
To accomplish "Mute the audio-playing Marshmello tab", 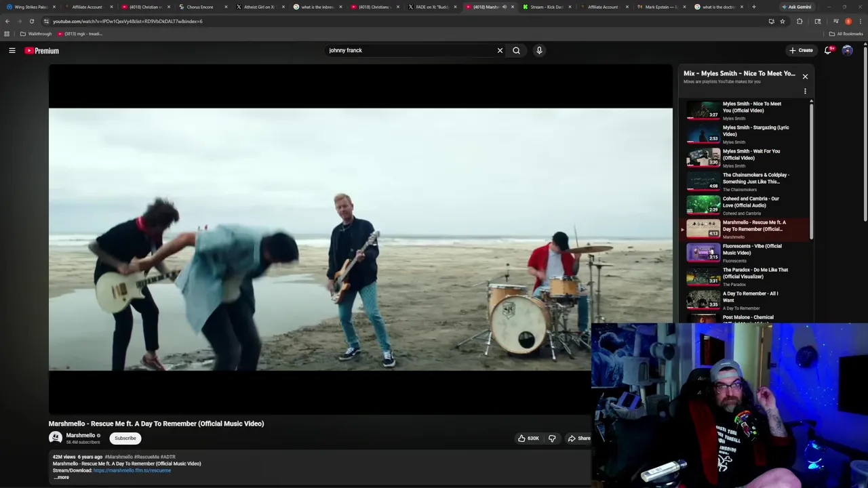I will pyautogui.click(x=504, y=7).
